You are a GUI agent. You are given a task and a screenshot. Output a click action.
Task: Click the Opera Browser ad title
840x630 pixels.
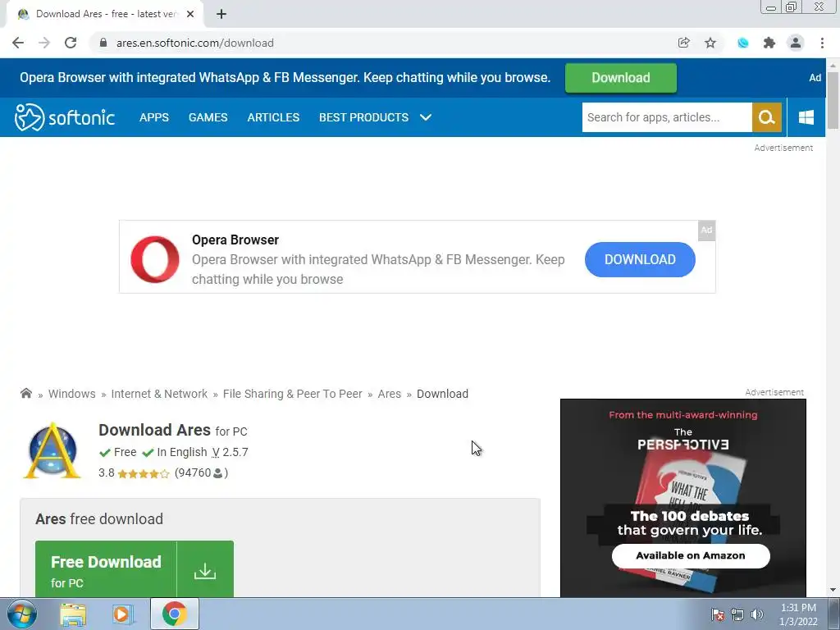click(x=235, y=240)
